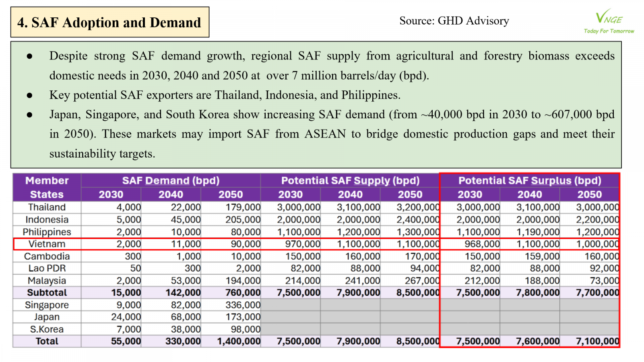Click the 1,400,000 total demand cell
Screen dimensions: 644x362
[x=239, y=341]
